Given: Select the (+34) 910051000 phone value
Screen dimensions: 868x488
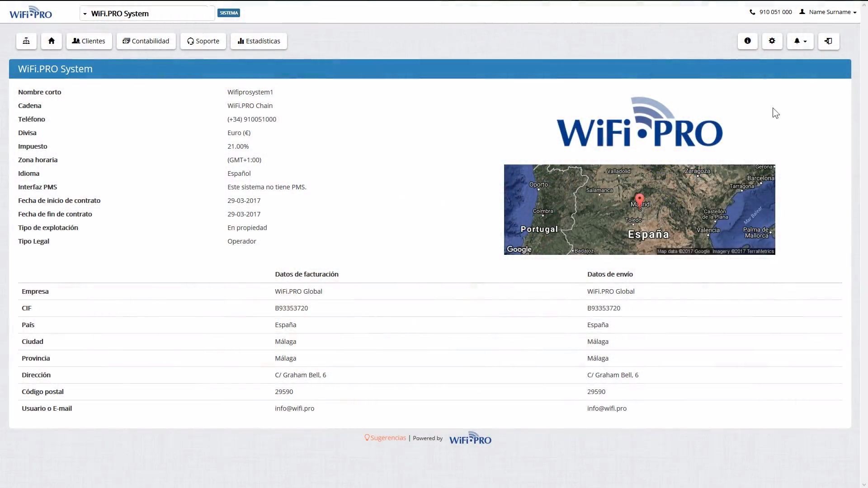Looking at the screenshot, I should click(x=252, y=119).
